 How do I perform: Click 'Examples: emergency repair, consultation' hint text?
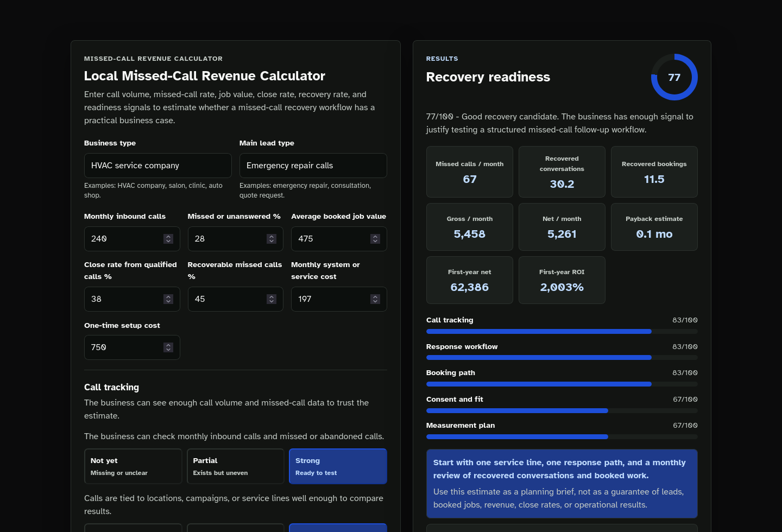(x=305, y=191)
